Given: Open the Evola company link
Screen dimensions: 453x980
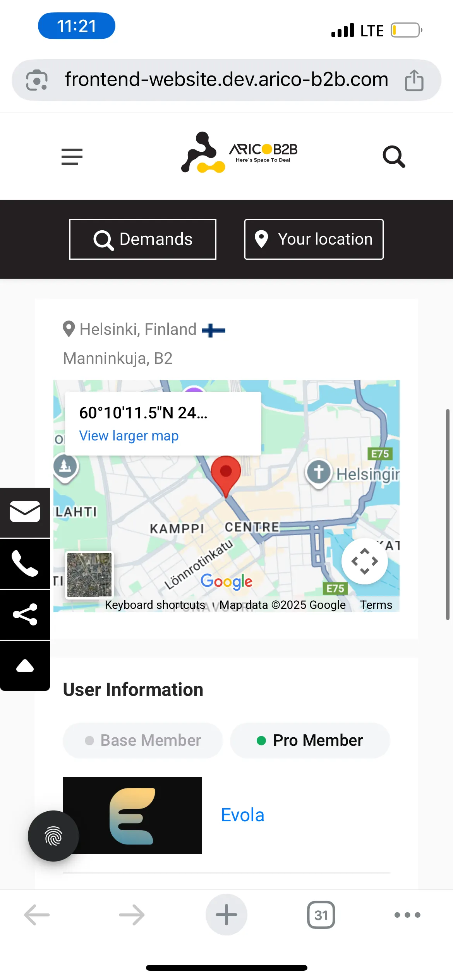Looking at the screenshot, I should point(243,815).
